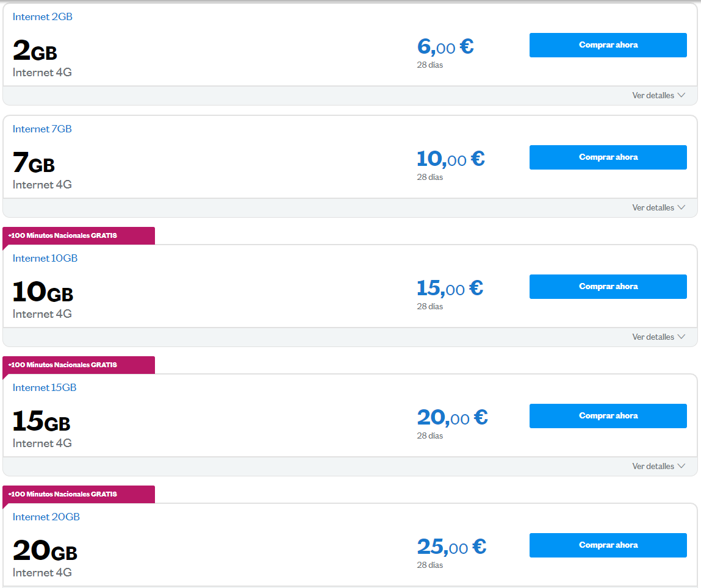Viewport: 701px width, 588px height.
Task: Buy the 2GB plan now
Action: coord(608,45)
